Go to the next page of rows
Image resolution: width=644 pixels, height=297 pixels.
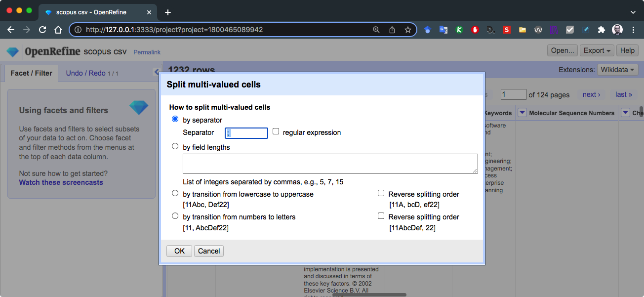point(591,94)
